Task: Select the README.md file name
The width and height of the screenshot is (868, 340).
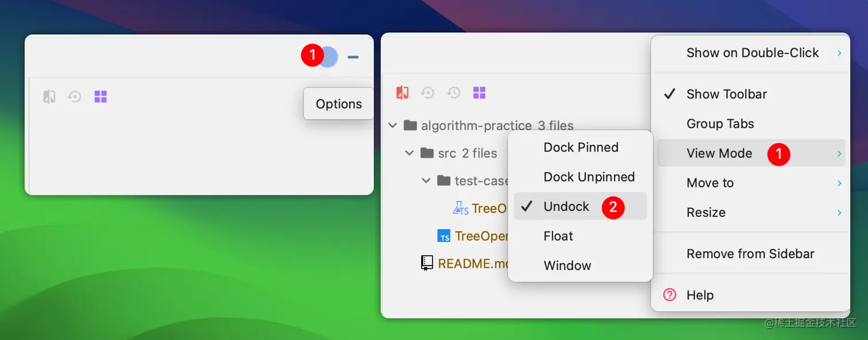Action: coord(473,264)
